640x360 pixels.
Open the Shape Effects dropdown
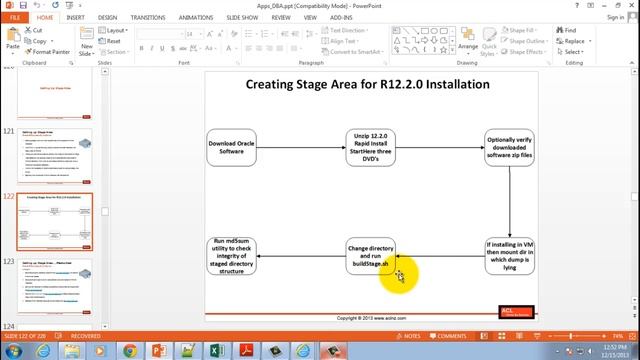(524, 52)
